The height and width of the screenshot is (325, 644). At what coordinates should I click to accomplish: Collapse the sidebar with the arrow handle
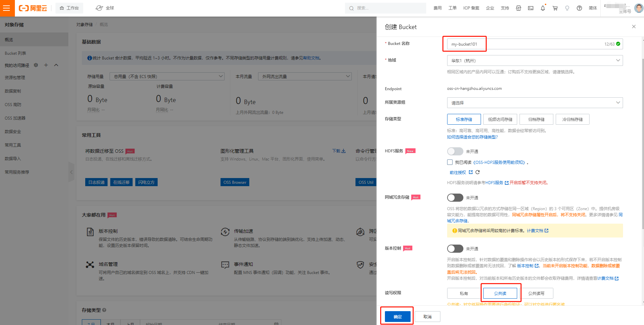click(71, 172)
